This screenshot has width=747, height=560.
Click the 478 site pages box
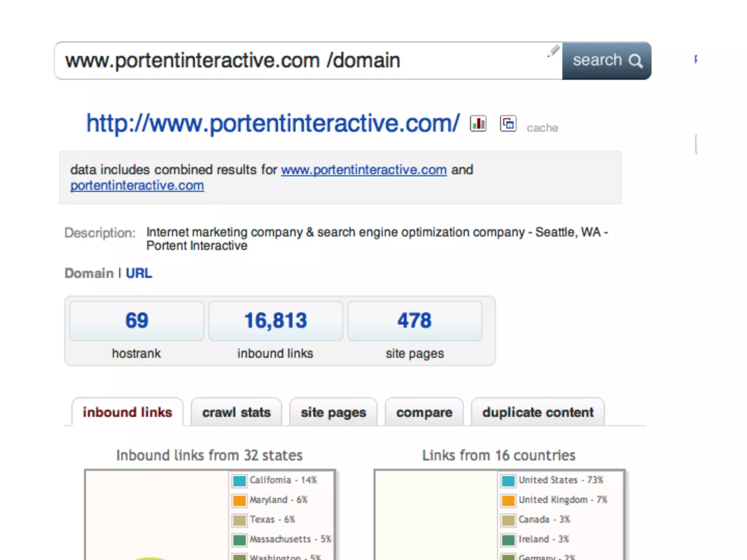coord(415,321)
